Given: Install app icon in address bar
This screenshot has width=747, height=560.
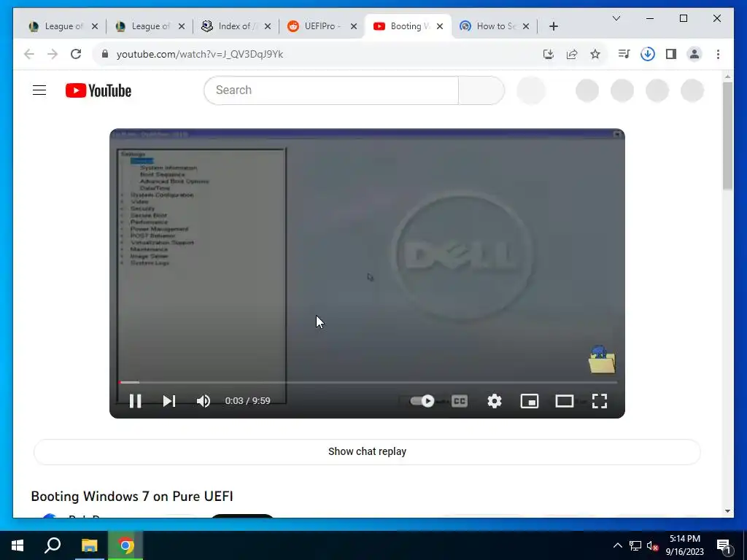Looking at the screenshot, I should point(549,54).
